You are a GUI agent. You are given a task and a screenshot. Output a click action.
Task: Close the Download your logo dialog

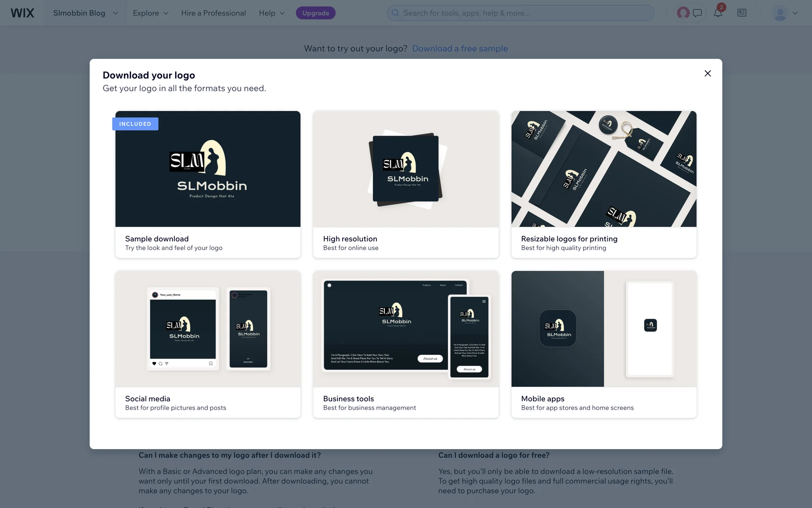(x=708, y=74)
